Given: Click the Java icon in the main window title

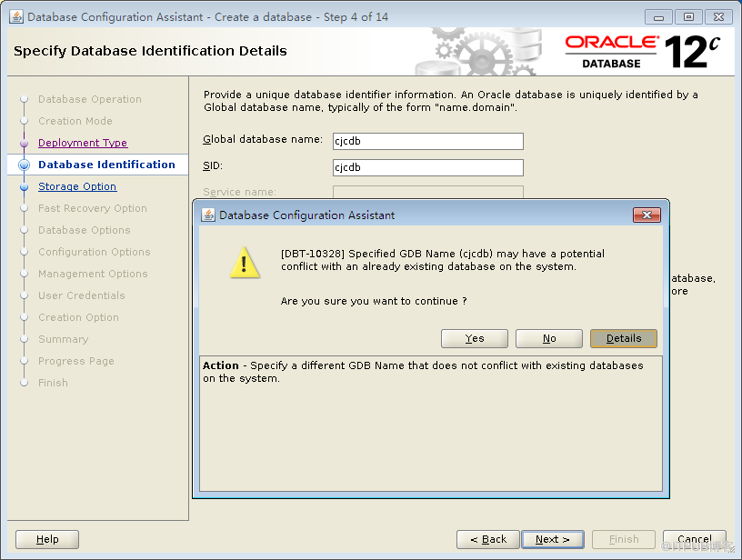Looking at the screenshot, I should click(x=16, y=17).
